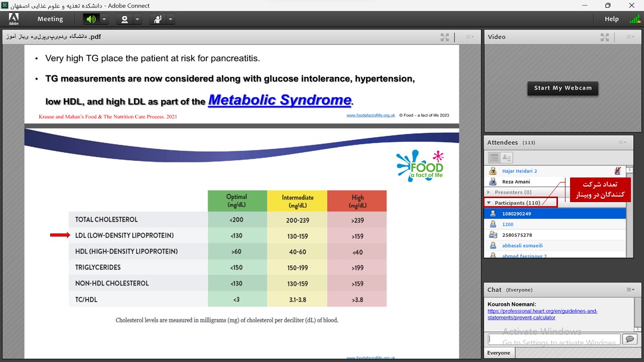Switch to attendee status view icon
Screen dimensions: 644x362
[x=506, y=158]
